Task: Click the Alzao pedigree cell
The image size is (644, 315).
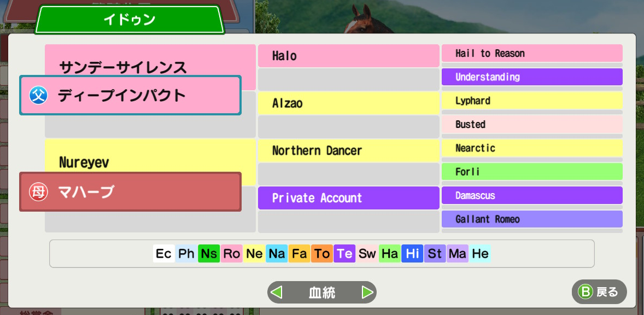Action: click(349, 103)
